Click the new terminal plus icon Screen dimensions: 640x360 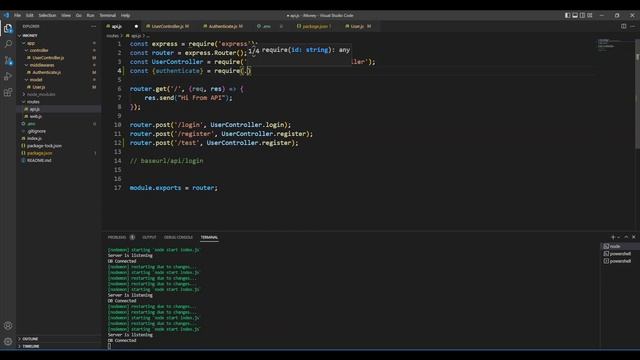[x=613, y=237]
